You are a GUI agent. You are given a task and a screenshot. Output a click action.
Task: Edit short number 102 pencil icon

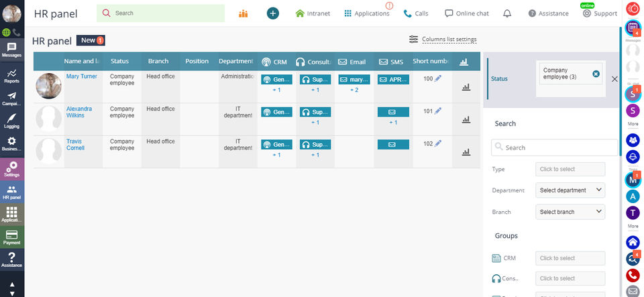pos(438,143)
